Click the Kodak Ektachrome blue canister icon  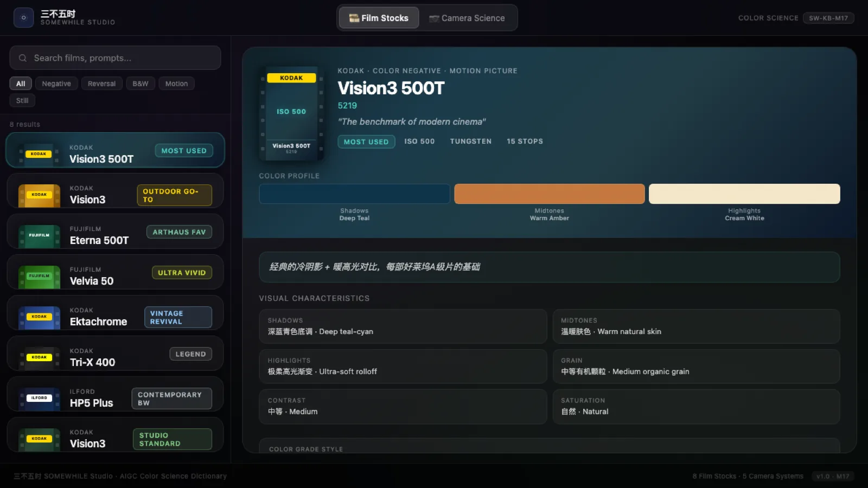(x=39, y=317)
